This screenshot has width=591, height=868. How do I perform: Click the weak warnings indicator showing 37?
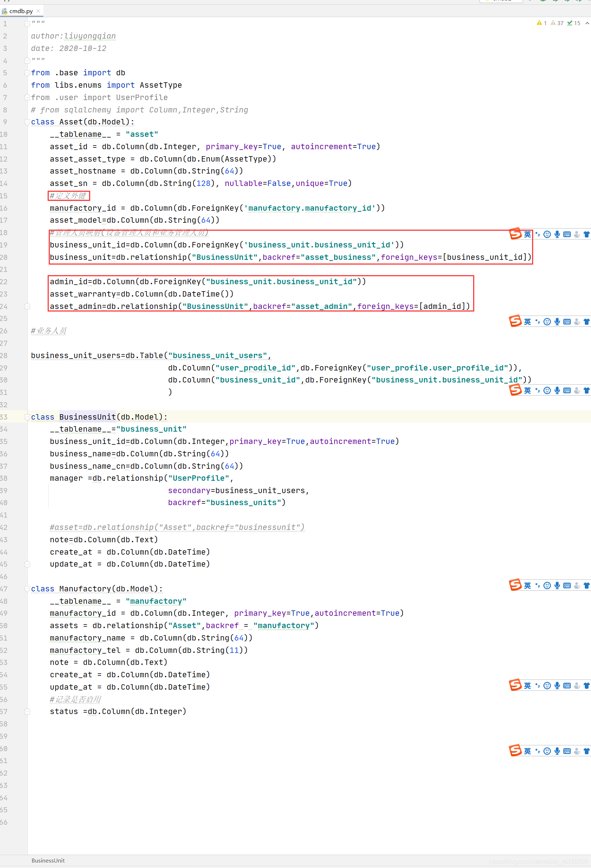coord(557,23)
